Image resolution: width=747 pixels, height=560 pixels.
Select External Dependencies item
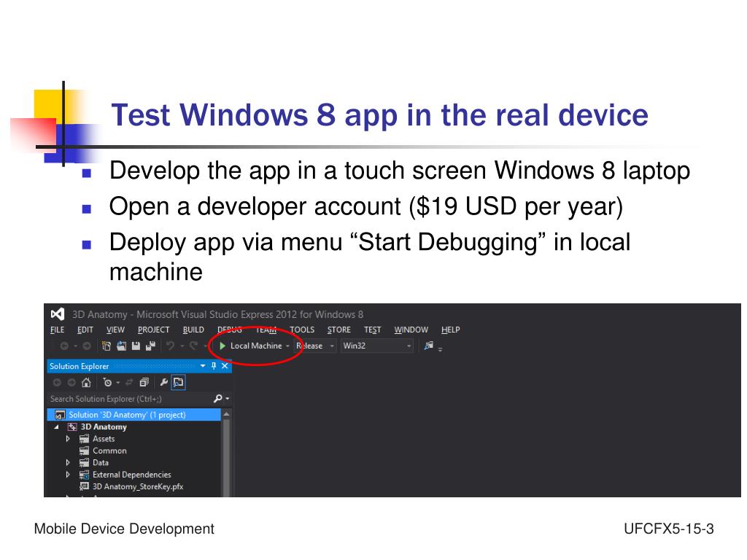tap(125, 475)
